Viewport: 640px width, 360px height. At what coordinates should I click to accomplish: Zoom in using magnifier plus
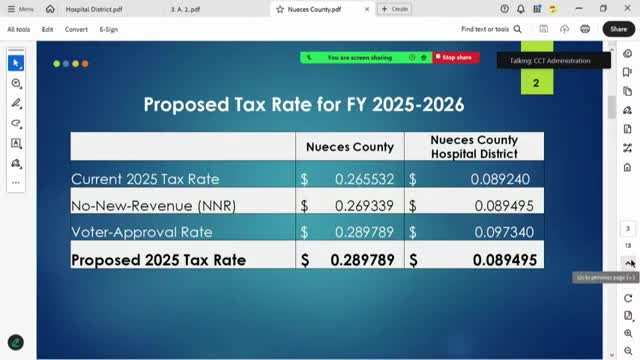[628, 333]
